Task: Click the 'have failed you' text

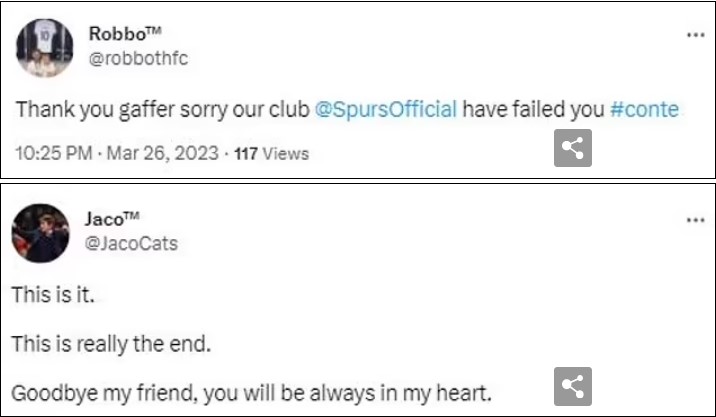Action: [x=533, y=109]
